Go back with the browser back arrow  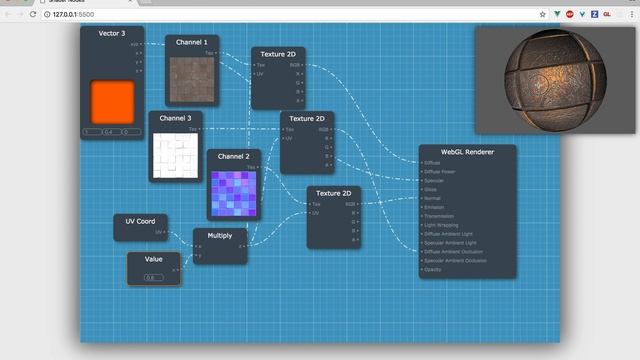pos(8,14)
